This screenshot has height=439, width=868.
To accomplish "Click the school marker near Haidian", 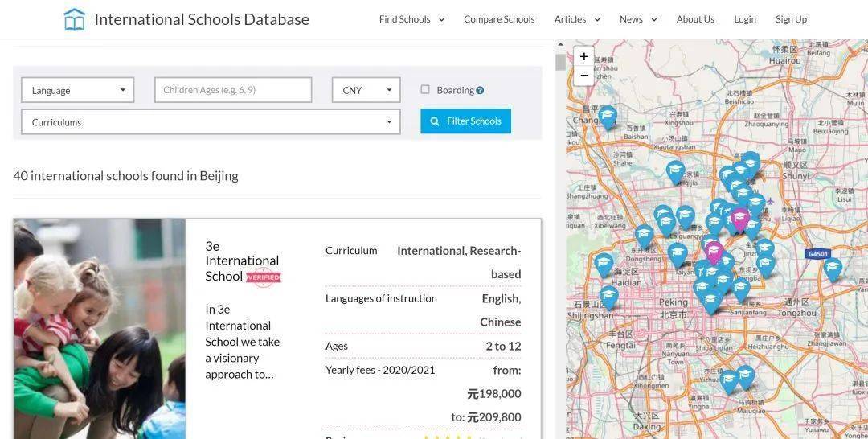I will click(604, 263).
